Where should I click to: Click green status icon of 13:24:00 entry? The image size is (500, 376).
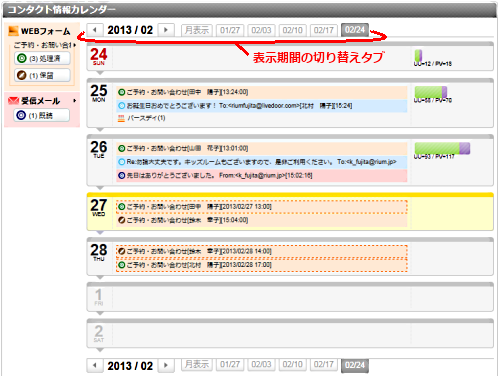122,92
